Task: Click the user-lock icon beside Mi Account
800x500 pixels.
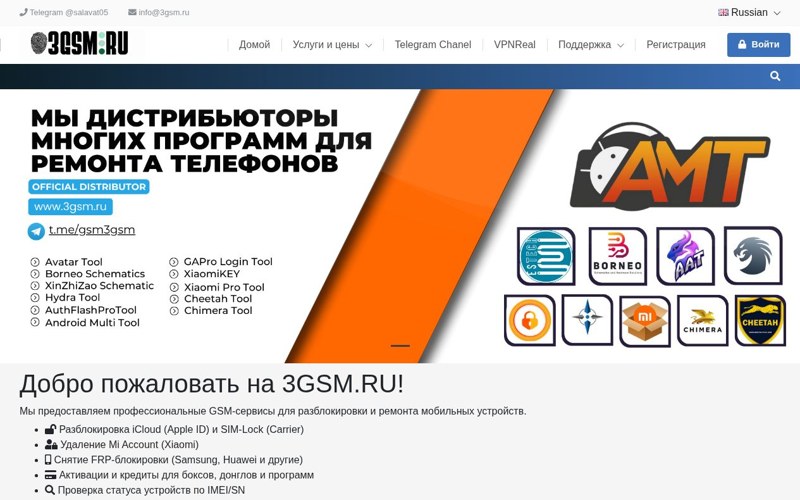Action: click(x=51, y=444)
